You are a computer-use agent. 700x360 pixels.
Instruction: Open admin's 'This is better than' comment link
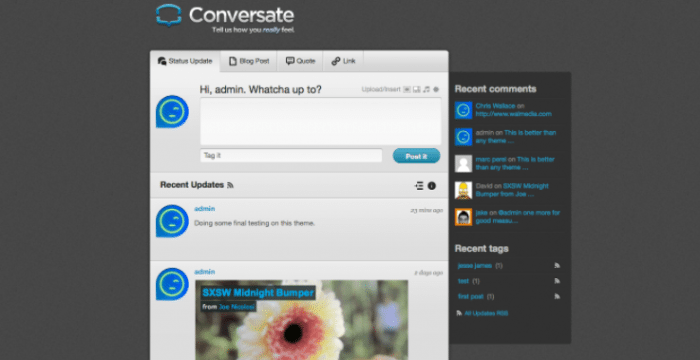coord(516,137)
